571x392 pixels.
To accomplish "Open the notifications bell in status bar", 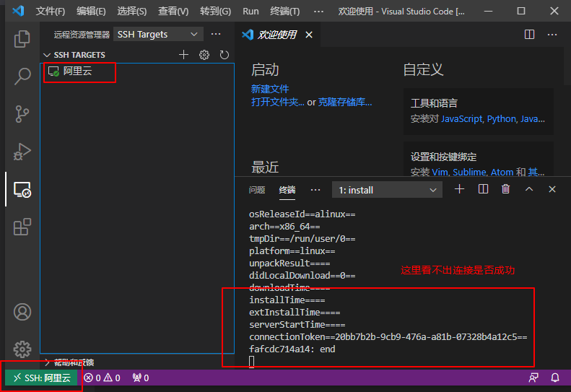I will tap(554, 378).
